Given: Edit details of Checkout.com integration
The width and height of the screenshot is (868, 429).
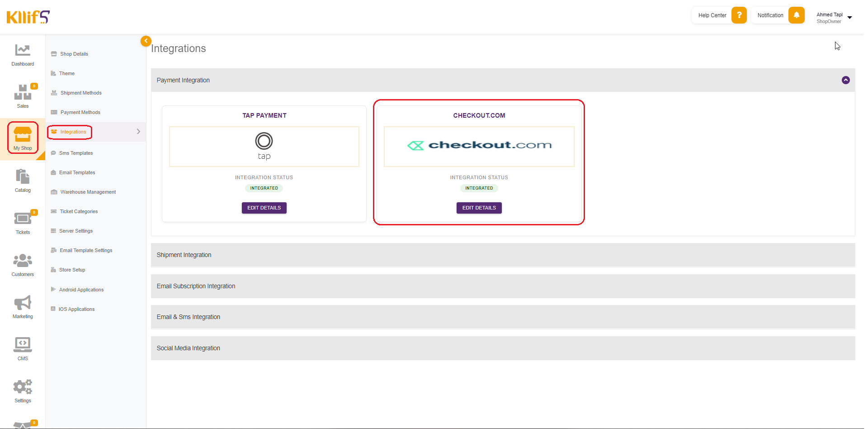Looking at the screenshot, I should point(479,208).
